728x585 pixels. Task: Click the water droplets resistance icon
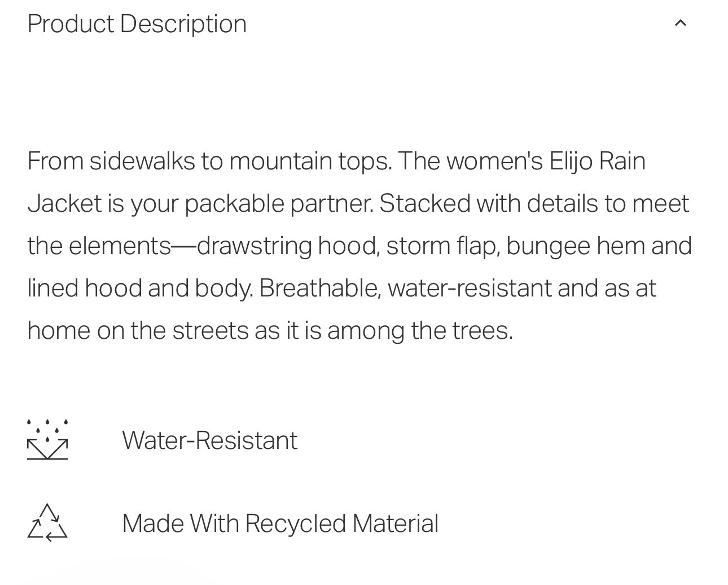pos(47,439)
